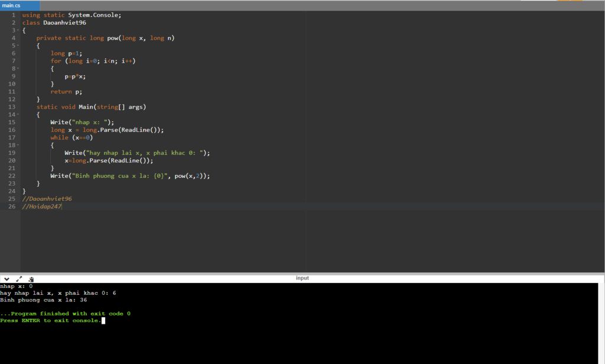Click the "long x = long.Parse(ReadLine());" line

pyautogui.click(x=108, y=130)
